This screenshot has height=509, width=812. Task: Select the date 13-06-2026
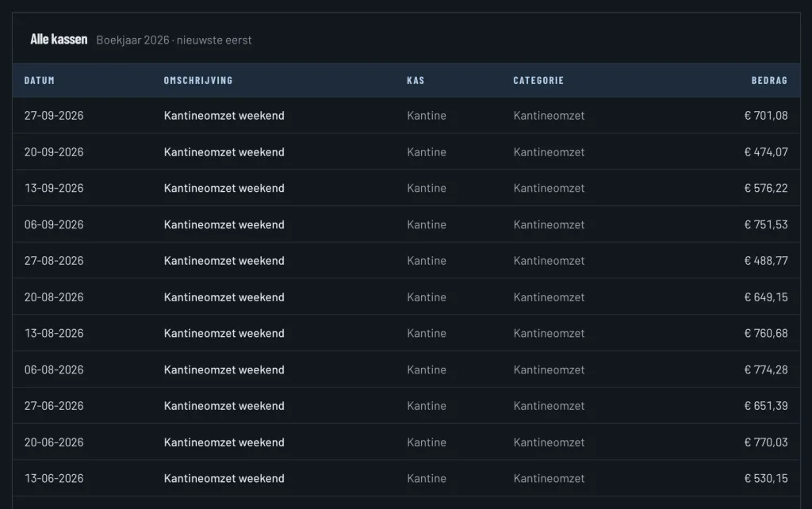click(x=54, y=478)
